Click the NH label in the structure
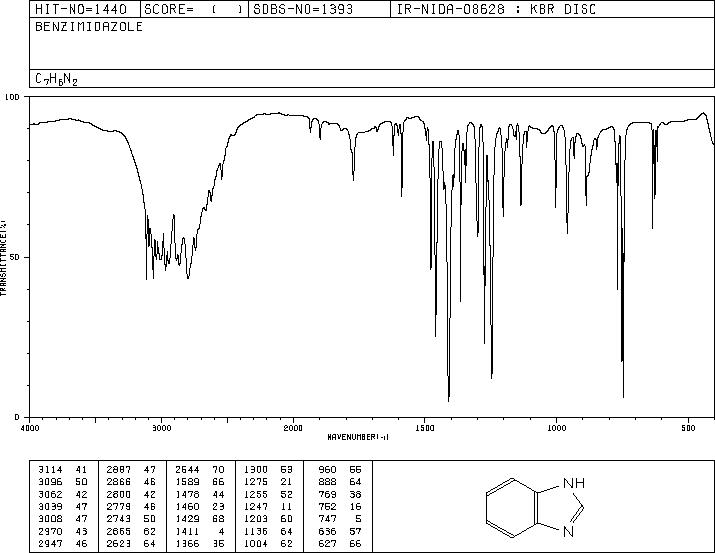Image resolution: width=715 pixels, height=553 pixels. pyautogui.click(x=574, y=483)
